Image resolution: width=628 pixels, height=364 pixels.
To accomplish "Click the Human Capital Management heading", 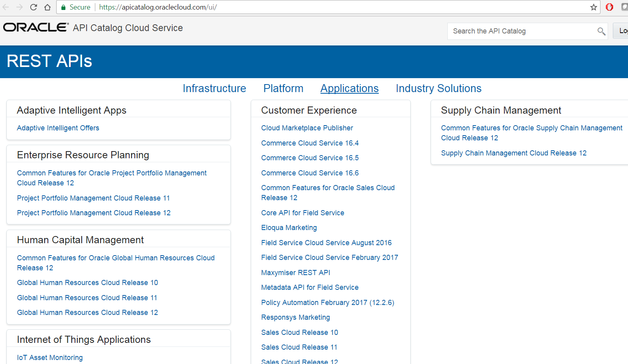I will click(x=80, y=240).
